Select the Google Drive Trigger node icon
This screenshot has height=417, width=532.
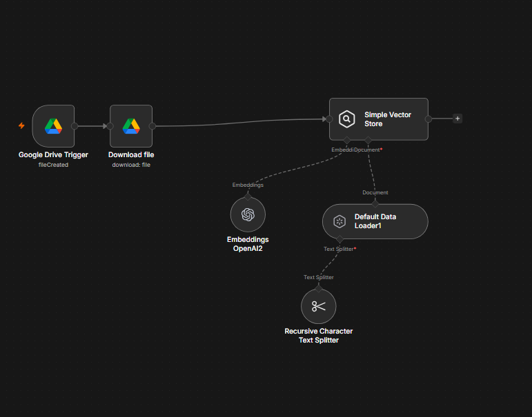(x=53, y=126)
